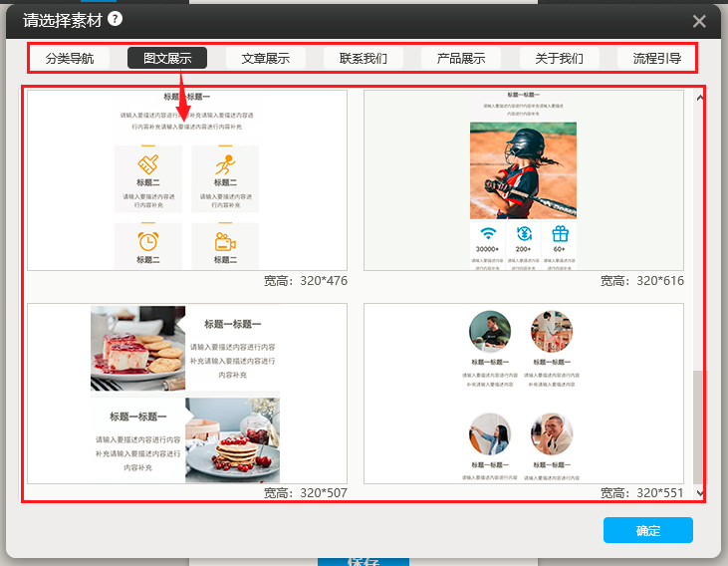Open the 产品展示 tab

click(x=461, y=58)
